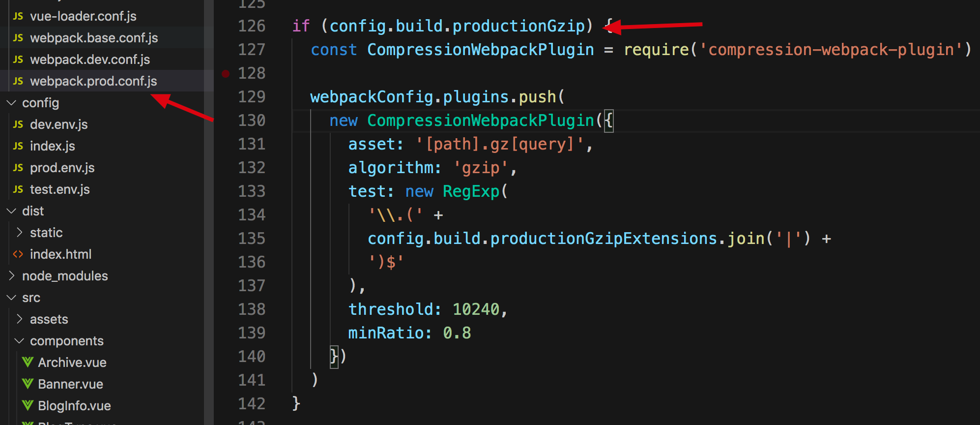Screen dimensions: 980x425
Task: Place cursor on the word productionGzip
Action: pos(519,26)
